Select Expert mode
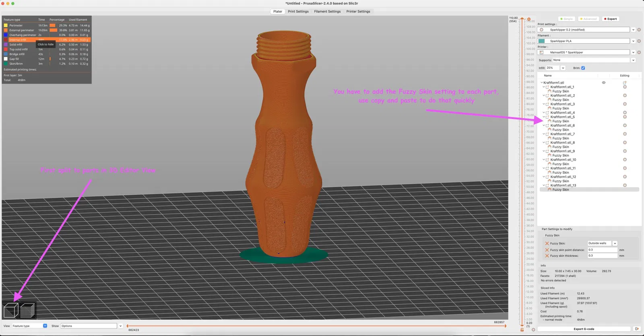644x336 pixels. (x=611, y=19)
